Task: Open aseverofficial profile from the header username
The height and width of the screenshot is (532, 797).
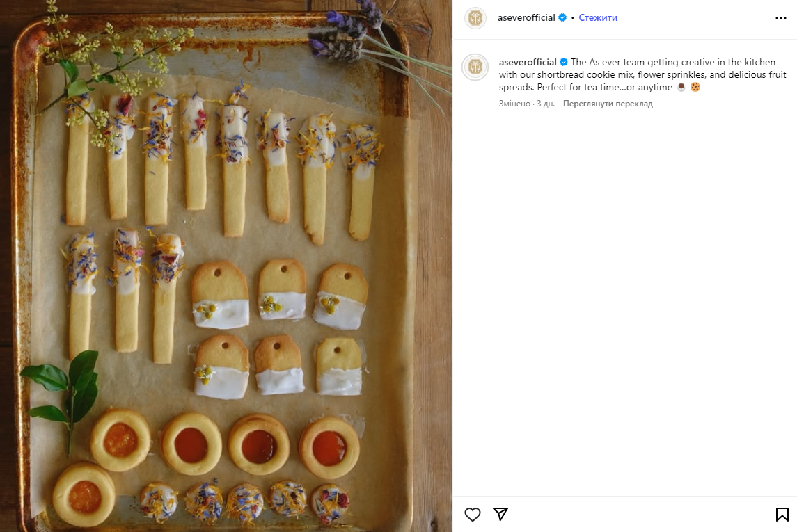Action: click(526, 18)
